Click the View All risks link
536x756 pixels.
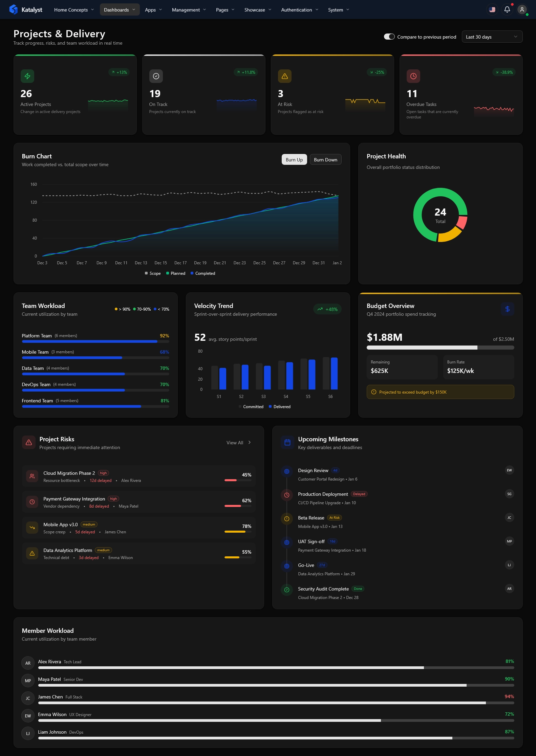(238, 443)
